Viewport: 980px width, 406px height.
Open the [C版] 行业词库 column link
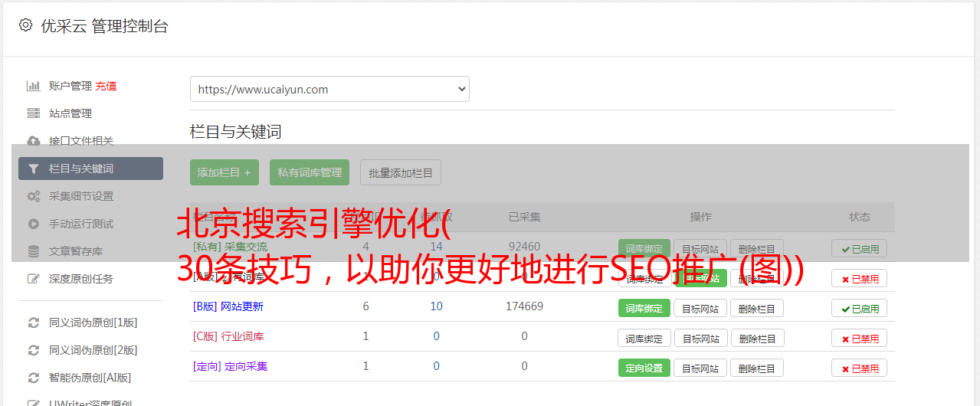(x=228, y=336)
